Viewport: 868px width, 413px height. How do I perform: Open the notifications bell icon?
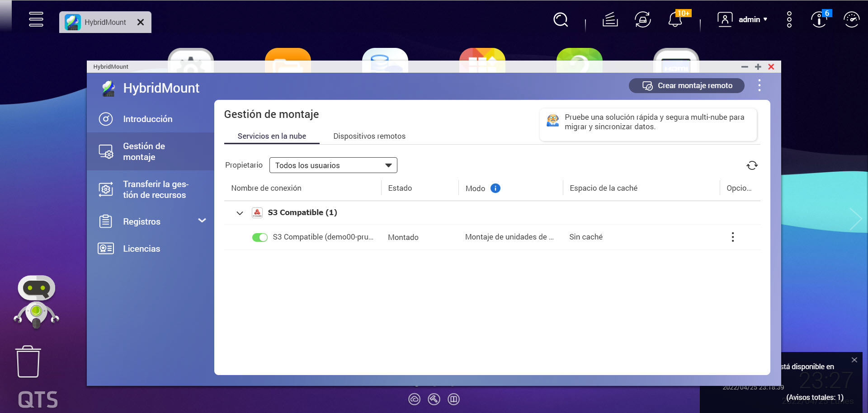[x=675, y=20]
